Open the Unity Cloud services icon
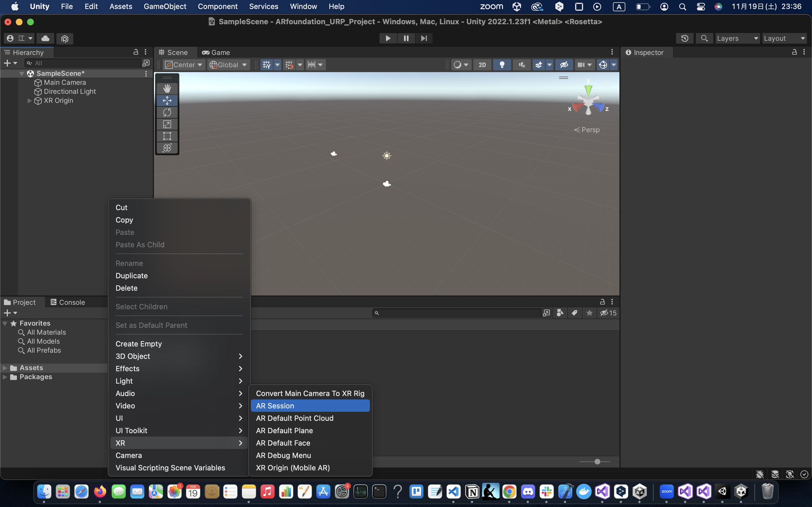Image resolution: width=812 pixels, height=507 pixels. 45,38
